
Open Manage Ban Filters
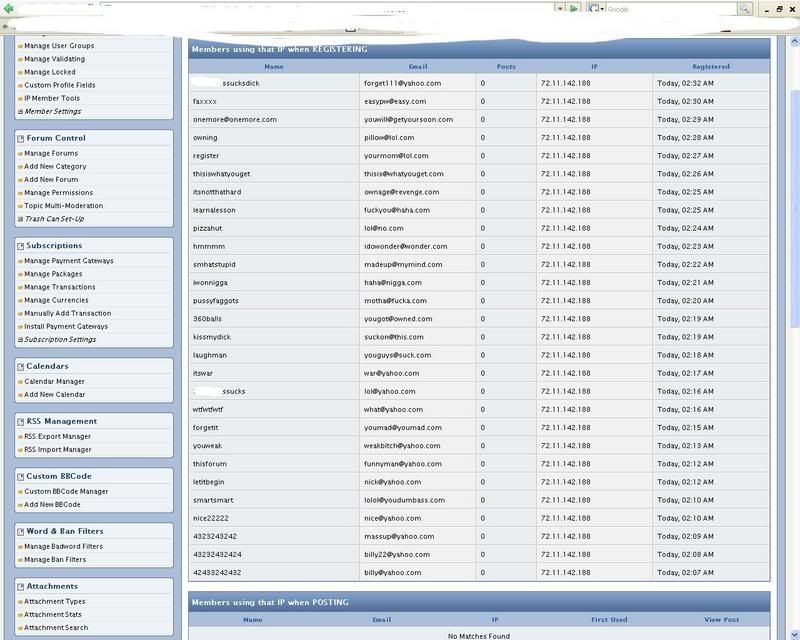pos(55,560)
